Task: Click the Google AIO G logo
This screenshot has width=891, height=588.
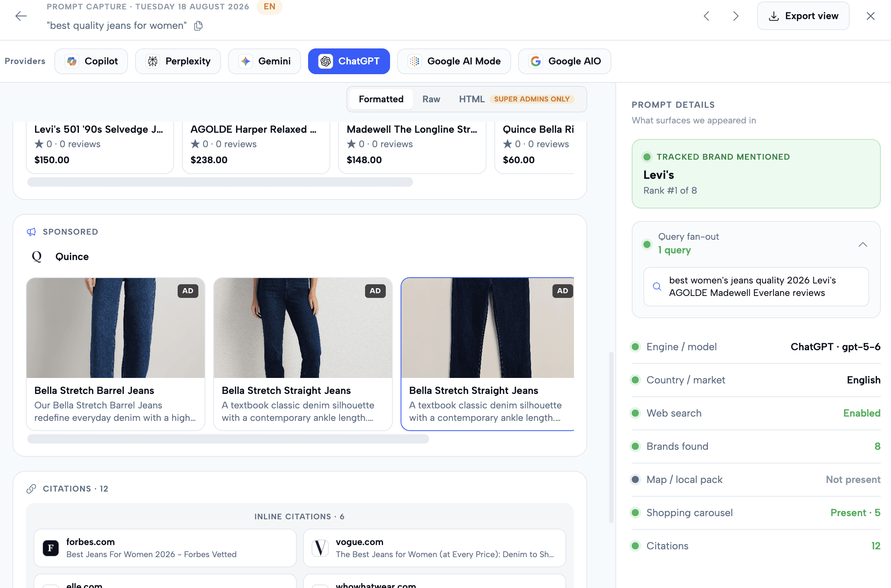Action: point(536,61)
